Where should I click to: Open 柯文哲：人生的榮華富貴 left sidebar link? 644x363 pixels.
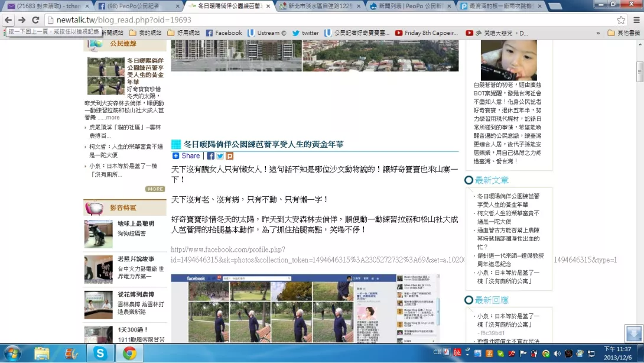[126, 151]
